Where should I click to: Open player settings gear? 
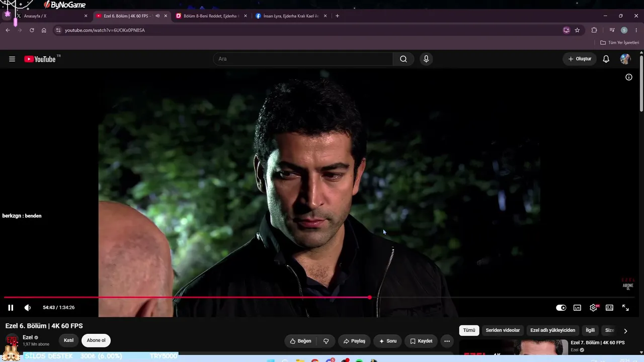[x=594, y=308]
